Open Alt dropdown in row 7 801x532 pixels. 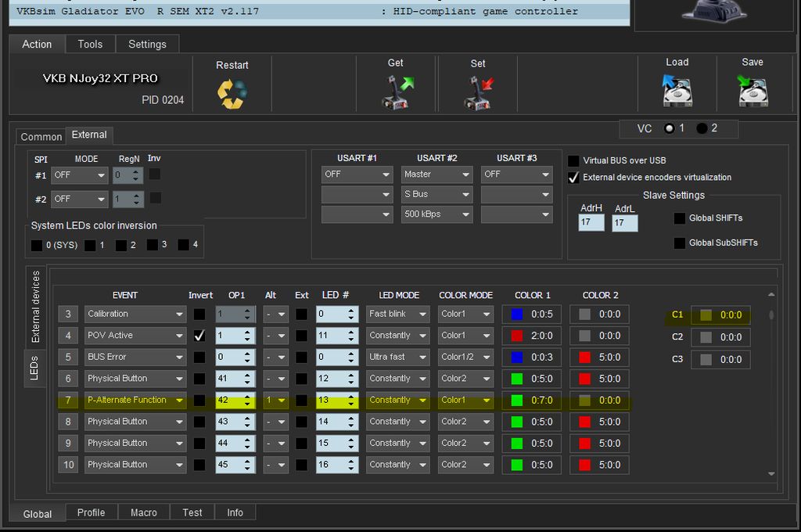click(x=276, y=400)
